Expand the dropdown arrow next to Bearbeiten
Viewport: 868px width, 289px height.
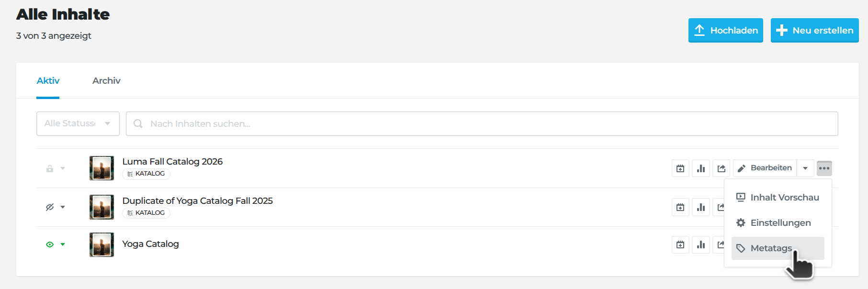point(805,168)
